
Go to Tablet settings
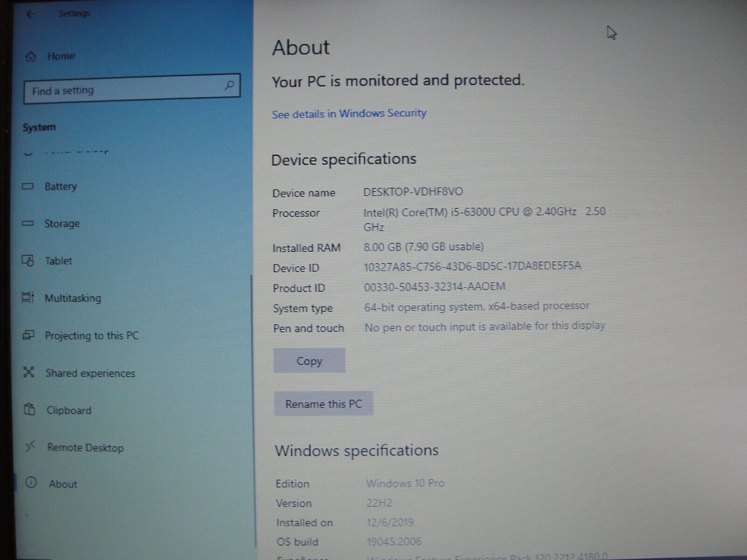click(58, 261)
